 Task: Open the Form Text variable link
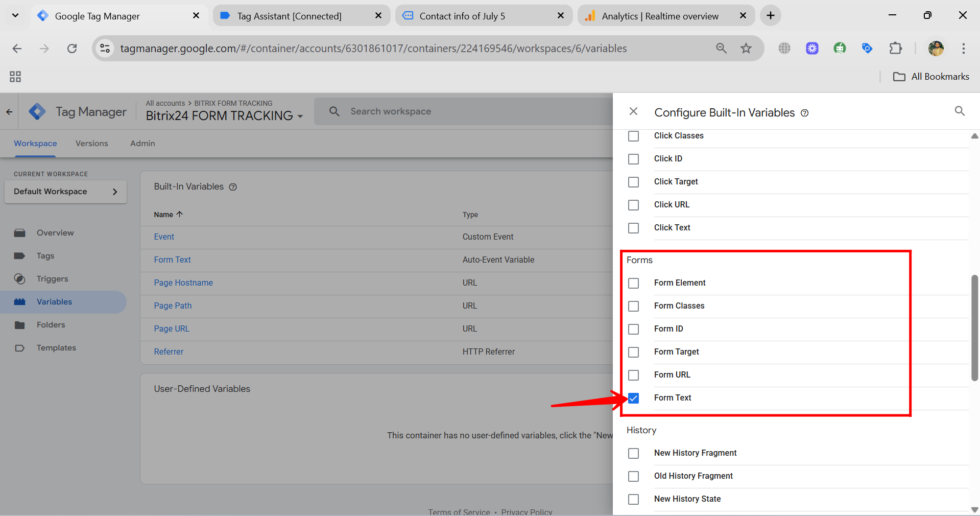click(x=172, y=260)
